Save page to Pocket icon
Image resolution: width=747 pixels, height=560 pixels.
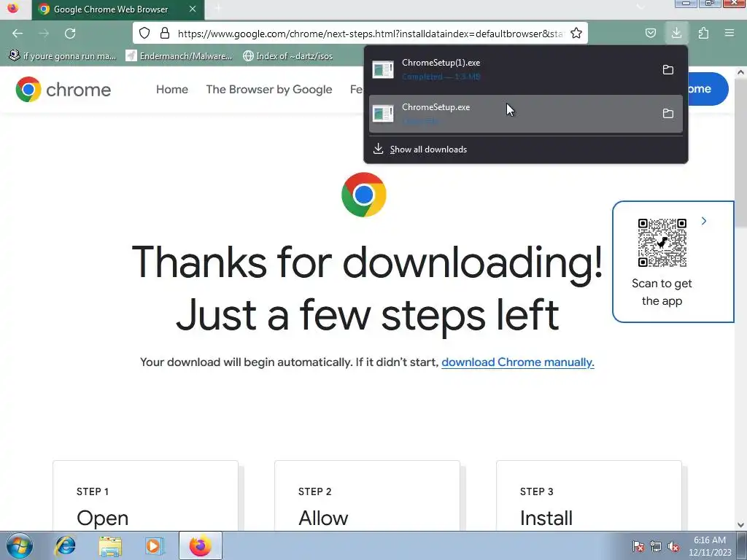(650, 34)
